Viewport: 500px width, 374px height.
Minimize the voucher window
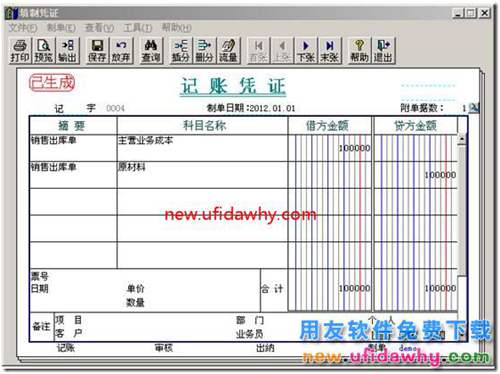[x=458, y=13]
